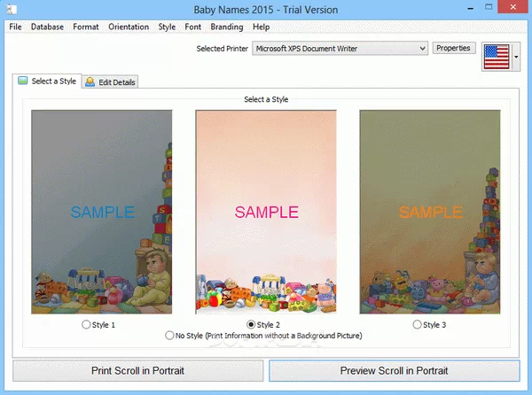Open the Orientation menu
This screenshot has height=395, width=532.
129,27
